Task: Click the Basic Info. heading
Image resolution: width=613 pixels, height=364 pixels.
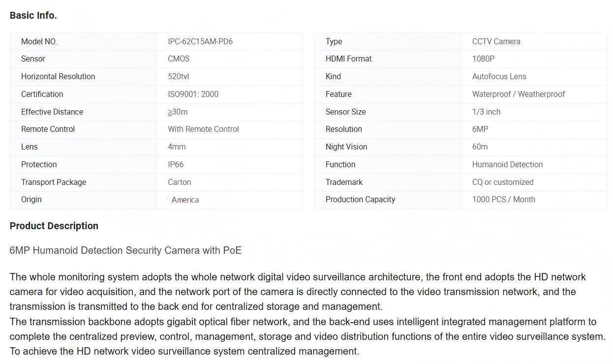Action: coord(33,15)
